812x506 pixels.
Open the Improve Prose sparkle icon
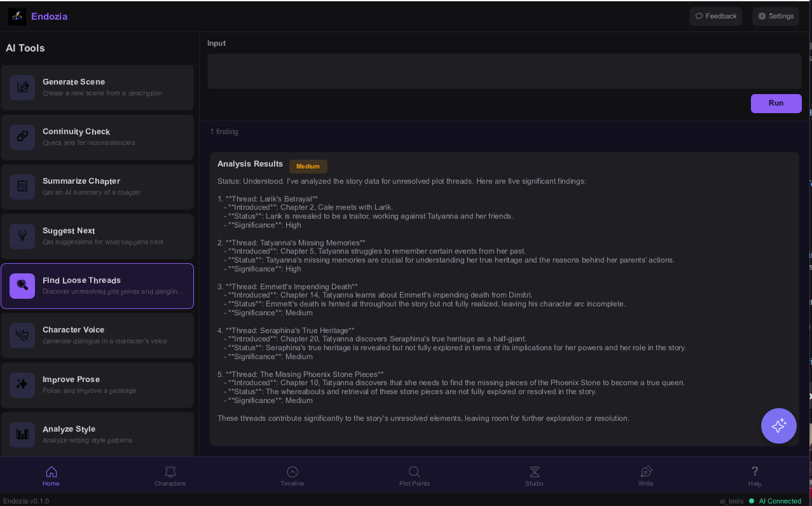22,385
